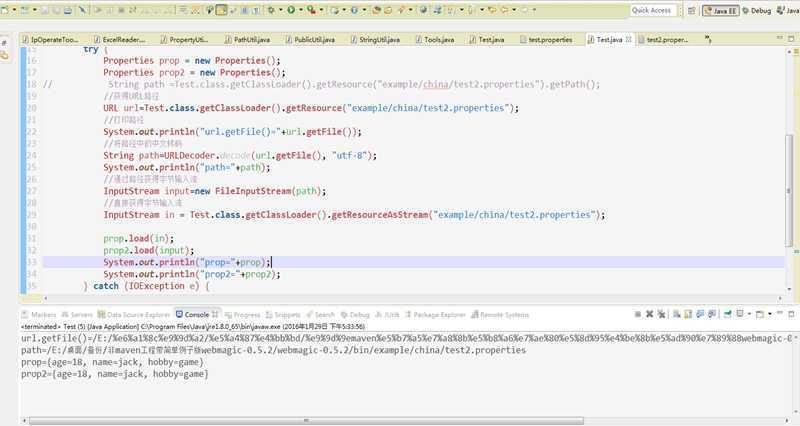
Task: Click the Run External Tools icon
Action: [311, 10]
